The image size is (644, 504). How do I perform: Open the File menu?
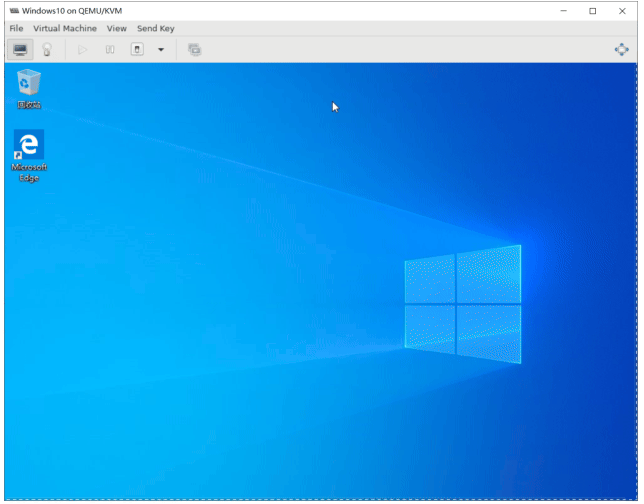16,28
